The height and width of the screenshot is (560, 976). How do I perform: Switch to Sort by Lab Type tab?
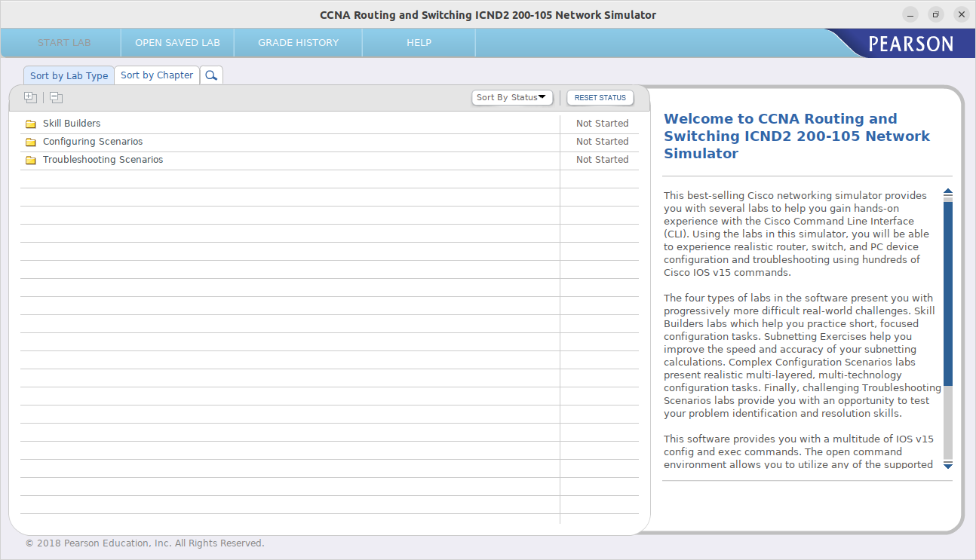point(69,75)
